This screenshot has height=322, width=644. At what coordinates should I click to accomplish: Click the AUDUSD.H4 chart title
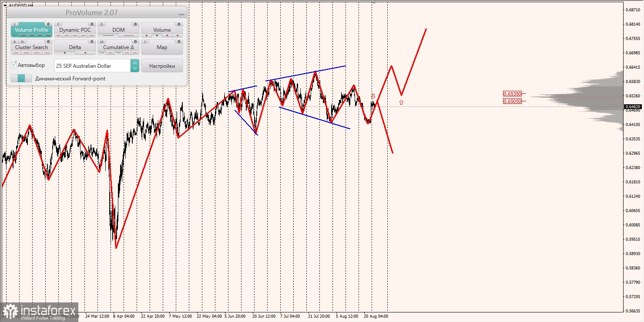coord(21,6)
